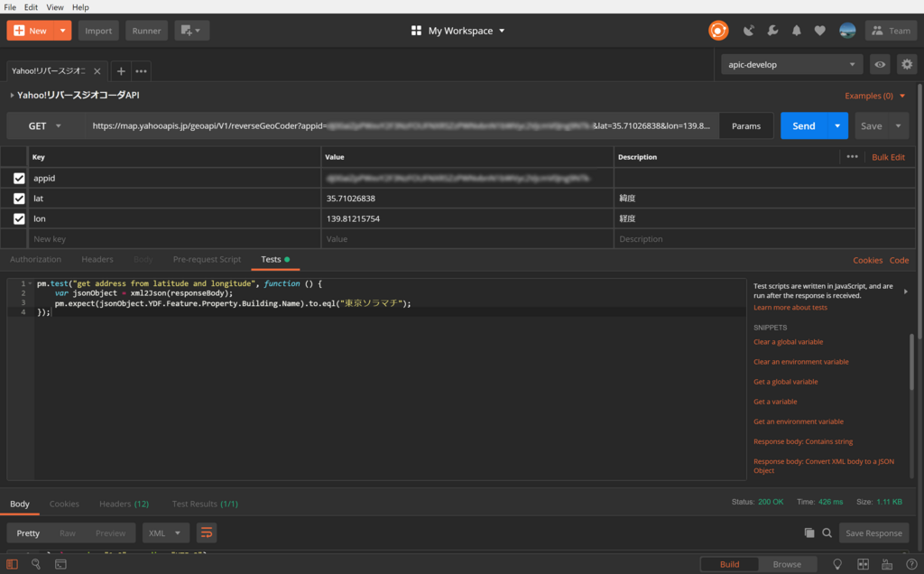Toggle the sidebar icon in status bar
This screenshot has height=574, width=924.
(12, 564)
